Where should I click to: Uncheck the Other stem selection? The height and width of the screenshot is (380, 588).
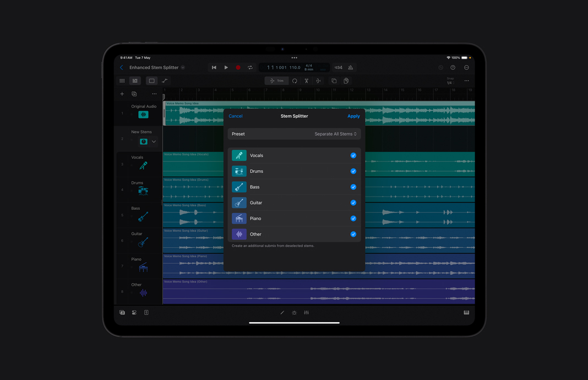pyautogui.click(x=353, y=234)
